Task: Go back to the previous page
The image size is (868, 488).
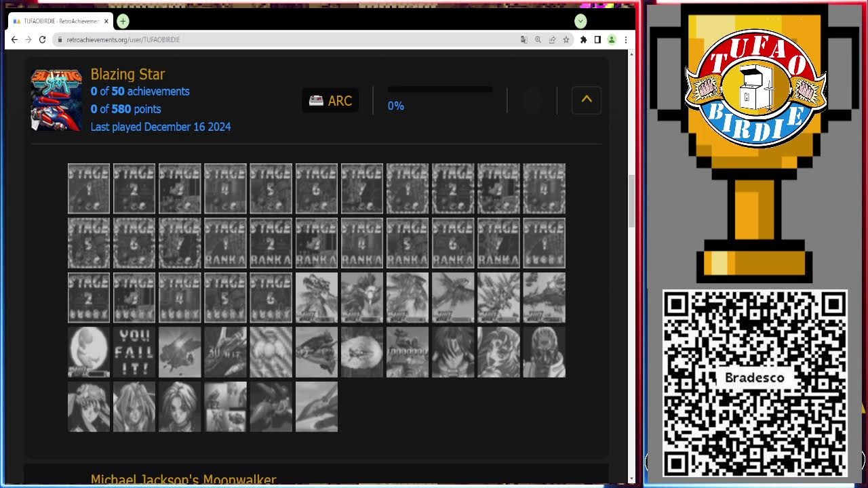Action: click(x=14, y=40)
